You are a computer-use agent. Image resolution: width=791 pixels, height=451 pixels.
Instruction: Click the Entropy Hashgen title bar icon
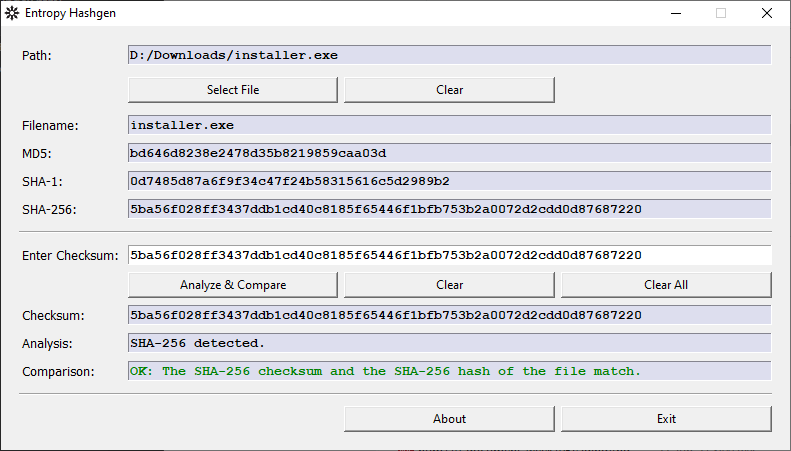point(13,13)
